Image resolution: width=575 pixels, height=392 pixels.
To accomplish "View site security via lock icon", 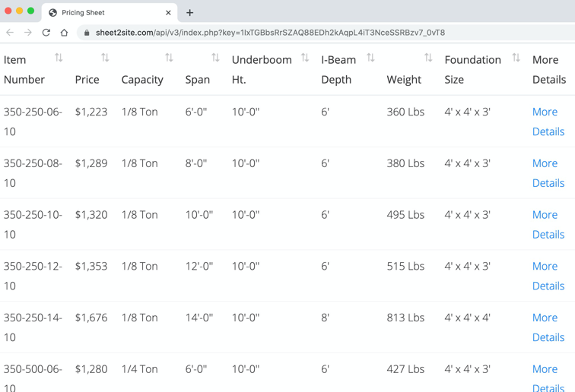I will [x=87, y=33].
